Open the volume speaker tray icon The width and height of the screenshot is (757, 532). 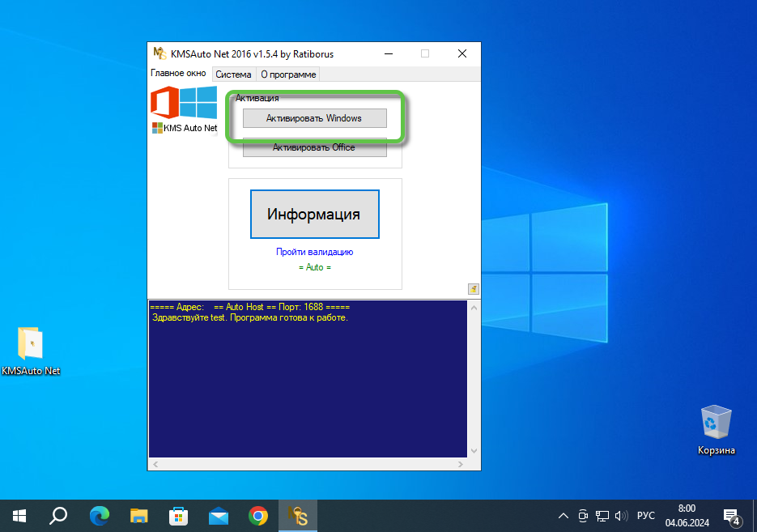point(621,516)
